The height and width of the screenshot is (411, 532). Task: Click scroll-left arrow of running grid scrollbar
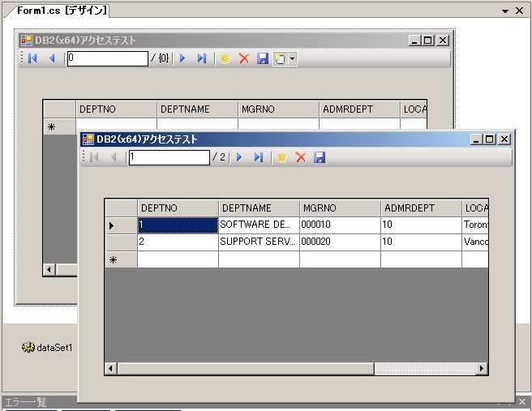click(110, 368)
